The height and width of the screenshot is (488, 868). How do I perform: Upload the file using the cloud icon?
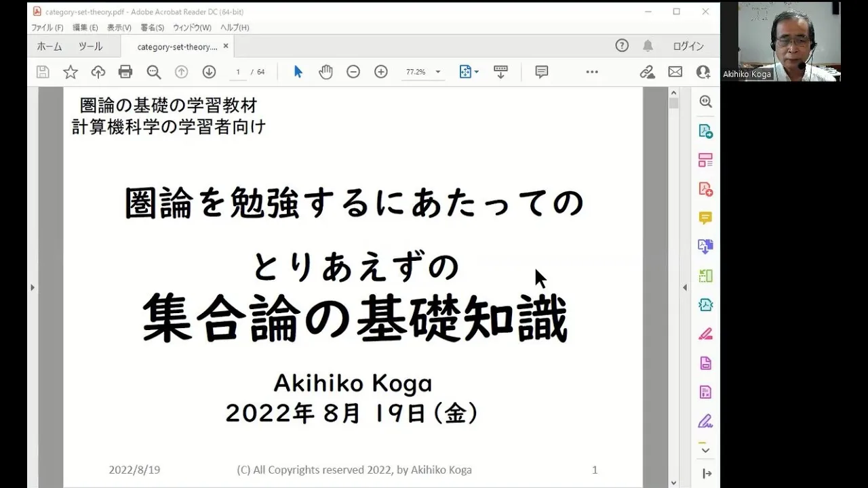coord(98,72)
